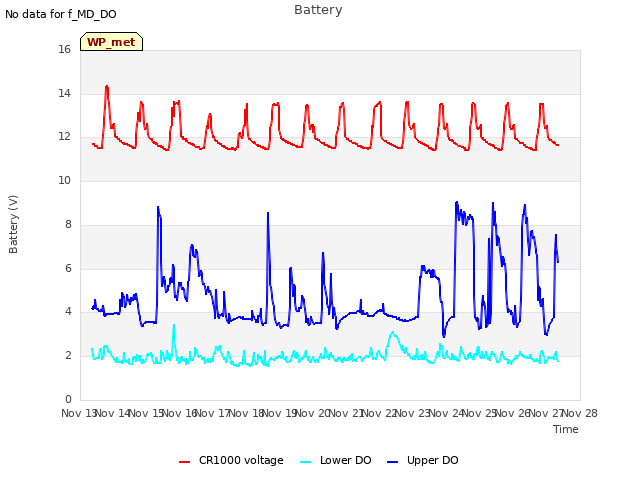Image resolution: width=640 pixels, height=480 pixels.
Task: Click the highest red CR1000 peak above 14
Action: [107, 87]
